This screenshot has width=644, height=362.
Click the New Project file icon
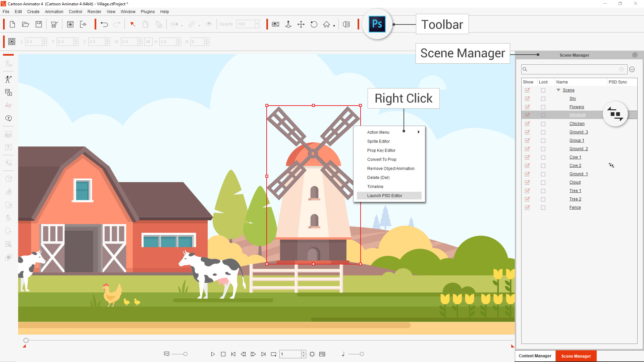tap(12, 24)
